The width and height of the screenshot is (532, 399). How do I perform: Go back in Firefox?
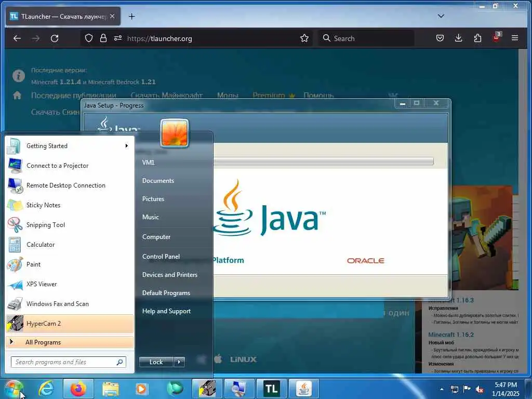tap(17, 38)
